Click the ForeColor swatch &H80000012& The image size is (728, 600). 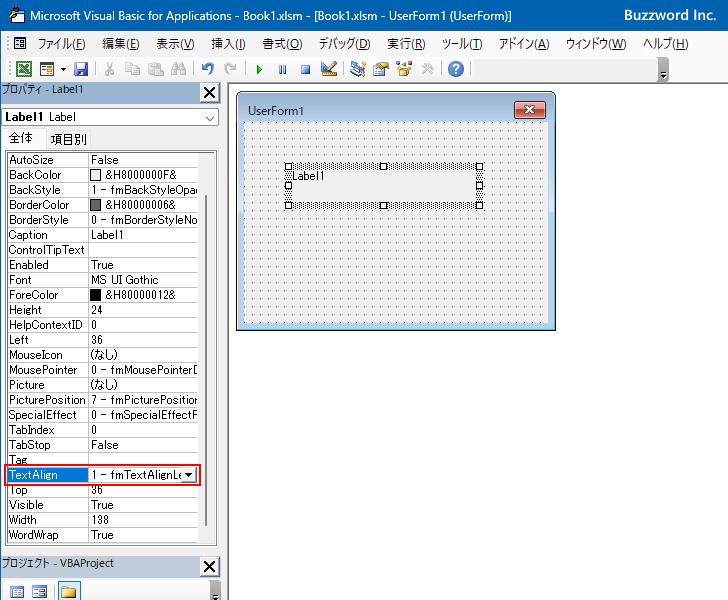pos(95,295)
